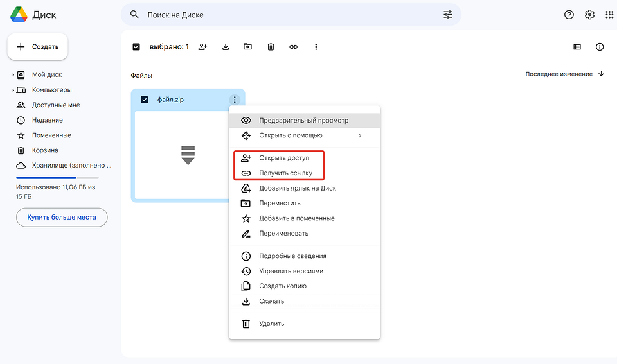Choose Открыть доступ in context menu
Screen dimensions: 617x364
pyautogui.click(x=305, y=158)
